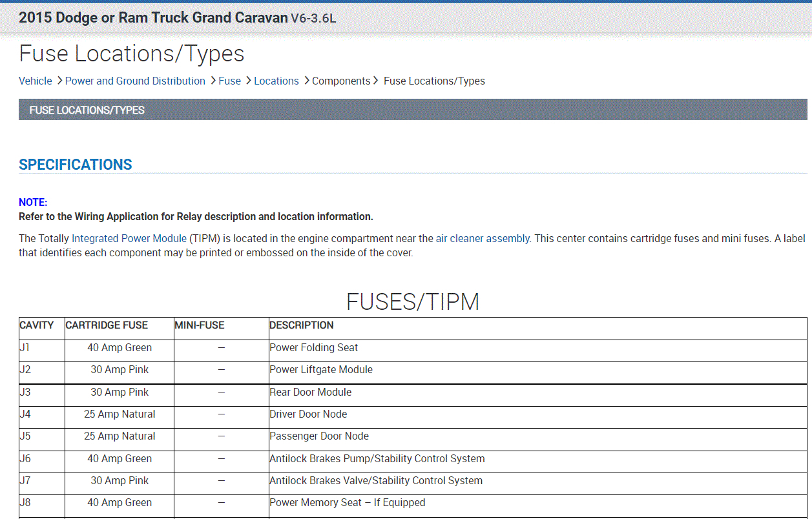Click the CARTRIDGE FUSE column header
The width and height of the screenshot is (812, 519).
tap(107, 325)
